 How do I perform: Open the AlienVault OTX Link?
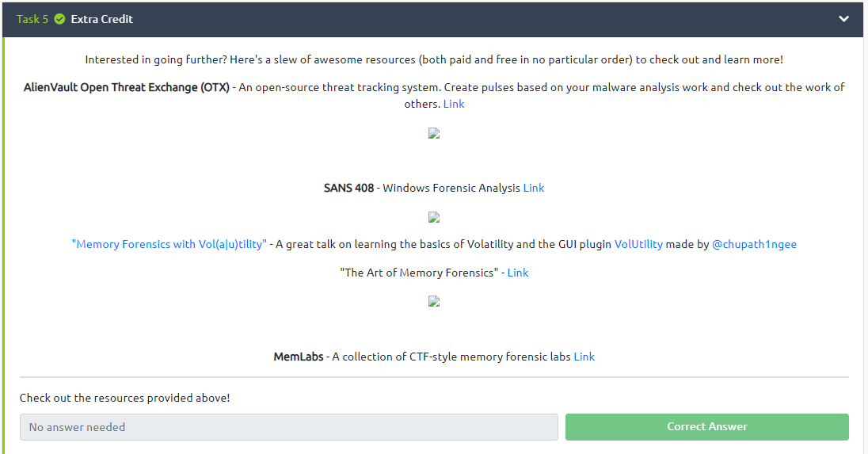(x=454, y=104)
